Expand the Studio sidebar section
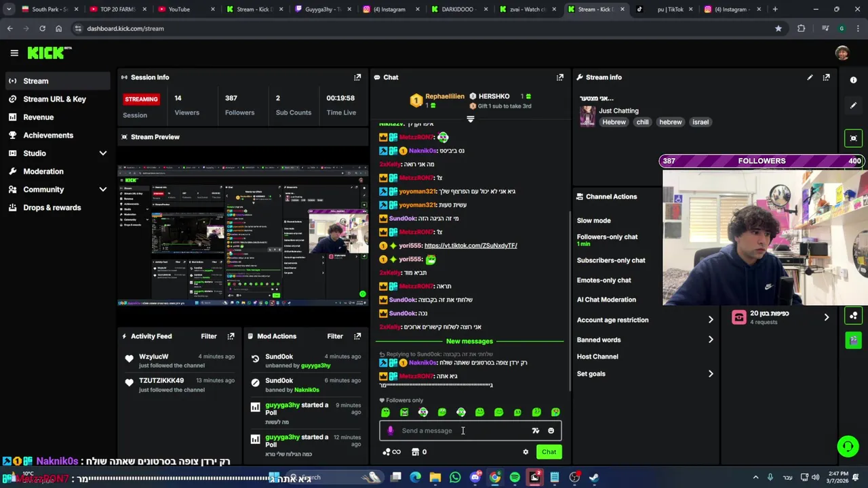This screenshot has width=868, height=488. click(x=103, y=153)
